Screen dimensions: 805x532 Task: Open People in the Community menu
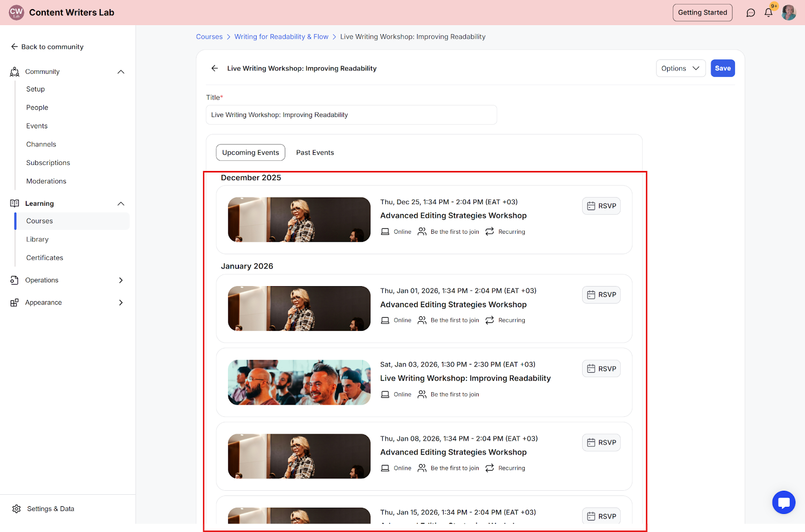[x=37, y=108]
